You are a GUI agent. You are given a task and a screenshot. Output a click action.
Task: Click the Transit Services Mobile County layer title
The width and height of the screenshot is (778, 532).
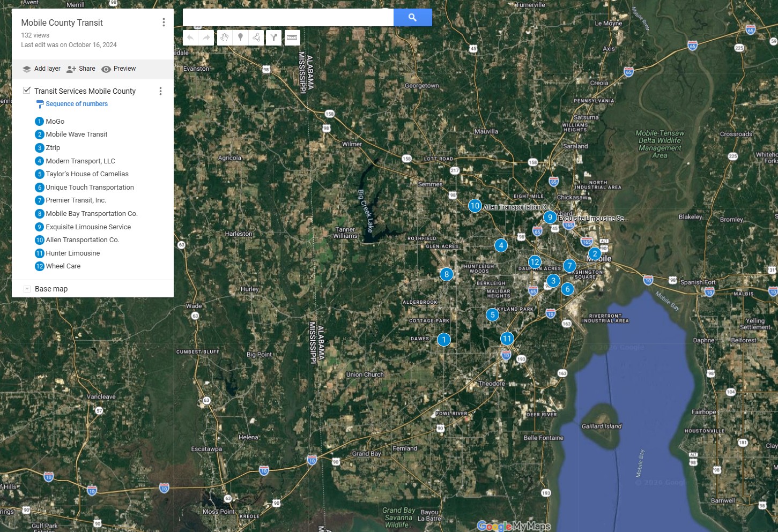(x=85, y=91)
